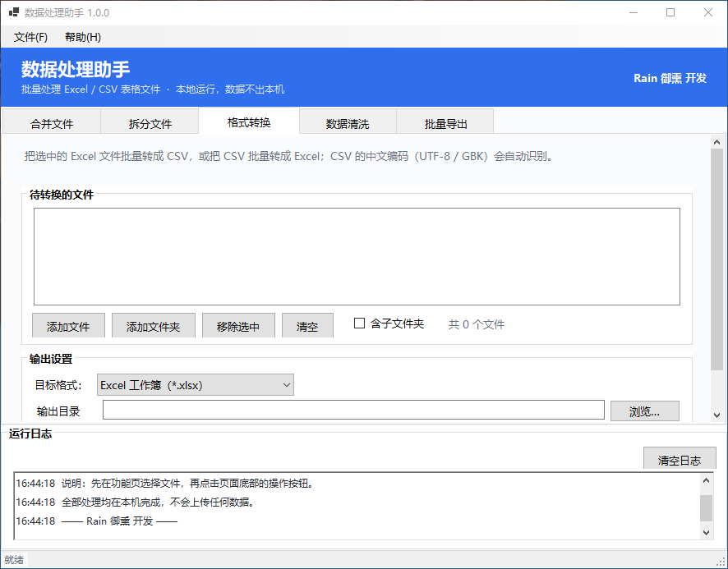Image resolution: width=728 pixels, height=569 pixels.
Task: Click the '就绪' status bar text
Action: [14, 560]
